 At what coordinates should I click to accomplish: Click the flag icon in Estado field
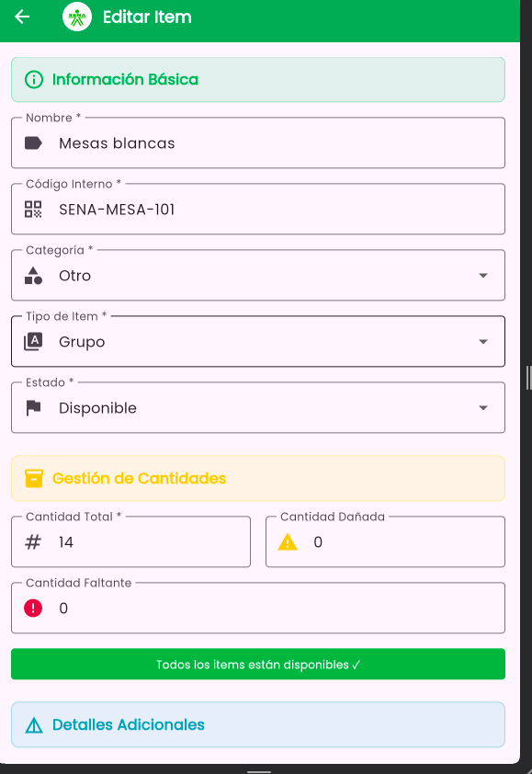(x=33, y=408)
